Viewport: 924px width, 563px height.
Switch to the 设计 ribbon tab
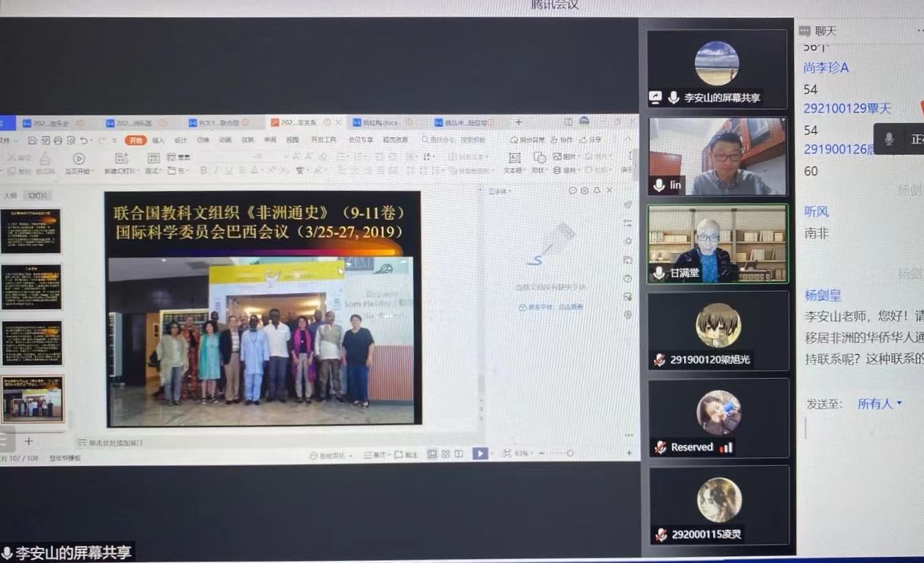point(180,140)
